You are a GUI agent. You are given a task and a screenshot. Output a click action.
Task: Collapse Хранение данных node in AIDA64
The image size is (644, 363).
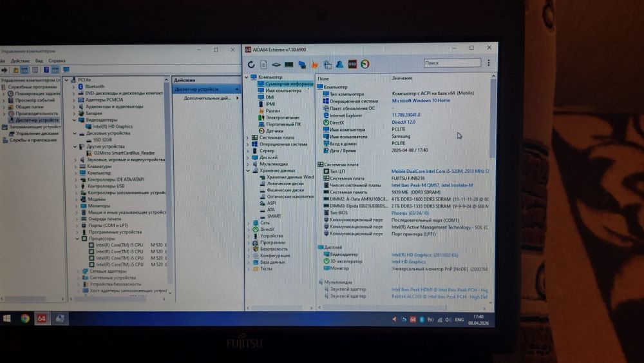tap(248, 171)
